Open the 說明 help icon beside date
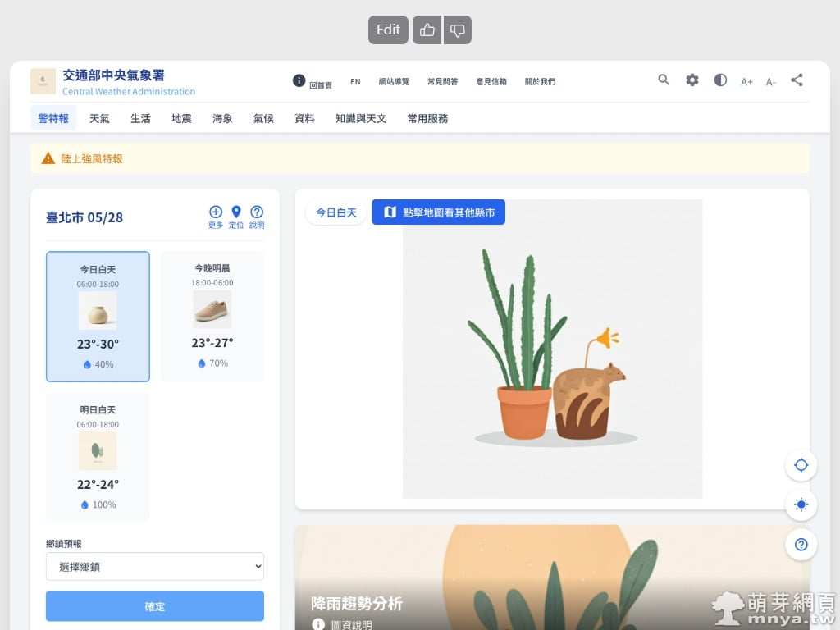 click(x=257, y=212)
